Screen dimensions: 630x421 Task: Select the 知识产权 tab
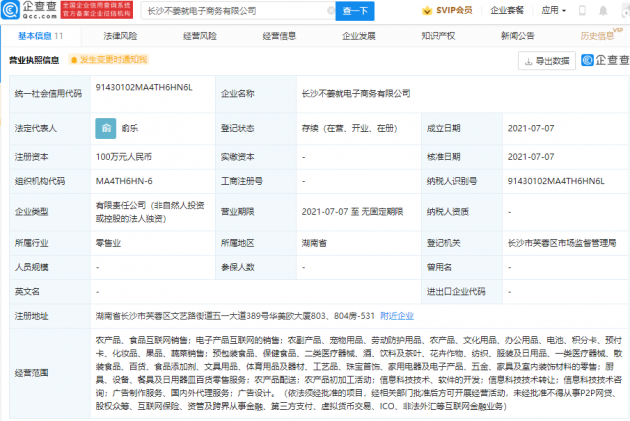pyautogui.click(x=438, y=35)
